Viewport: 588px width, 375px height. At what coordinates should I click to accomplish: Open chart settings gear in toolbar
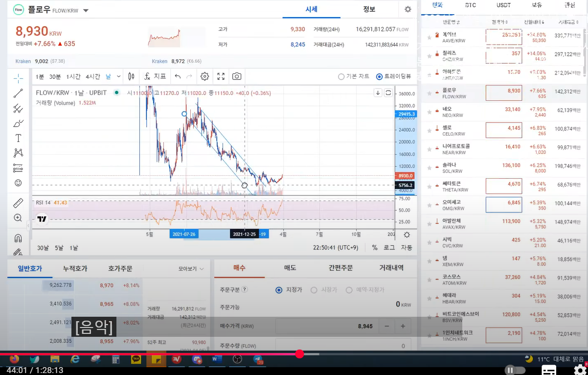(x=205, y=76)
